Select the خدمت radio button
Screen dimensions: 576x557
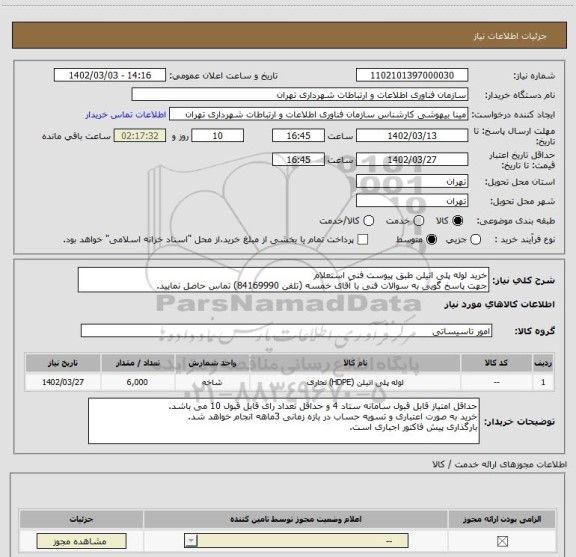[419, 221]
